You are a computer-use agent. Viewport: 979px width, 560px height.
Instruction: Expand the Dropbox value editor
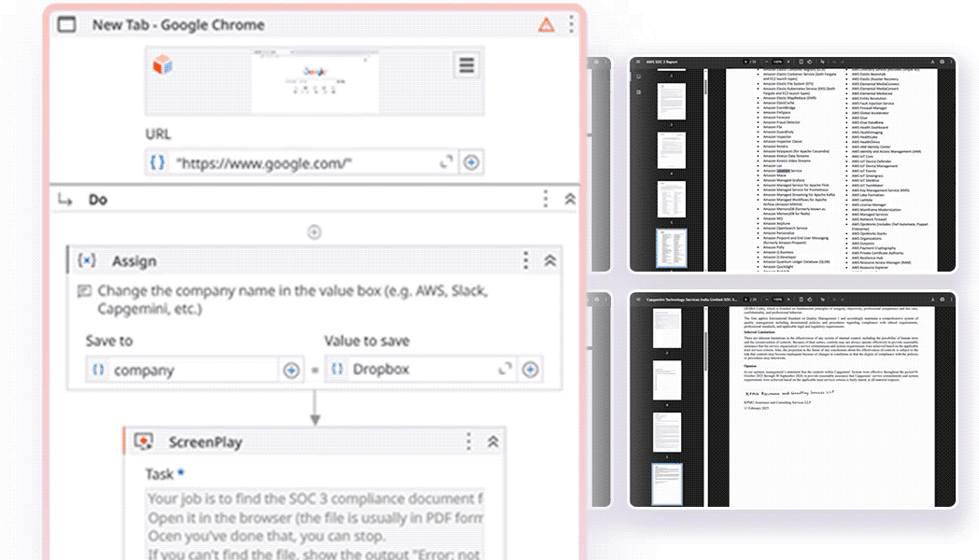(x=505, y=369)
